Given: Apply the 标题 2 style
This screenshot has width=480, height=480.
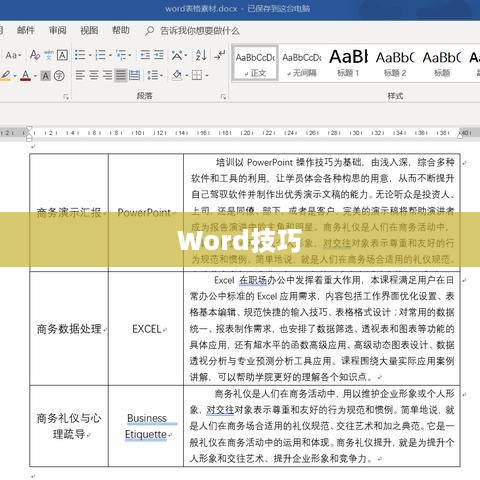Looking at the screenshot, I should [395, 63].
